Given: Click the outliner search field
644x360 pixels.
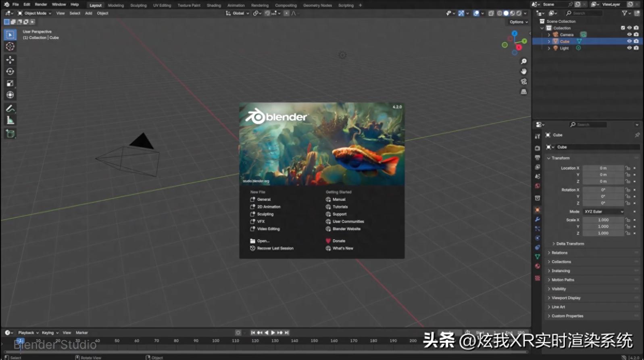Looking at the screenshot, I should 584,13.
